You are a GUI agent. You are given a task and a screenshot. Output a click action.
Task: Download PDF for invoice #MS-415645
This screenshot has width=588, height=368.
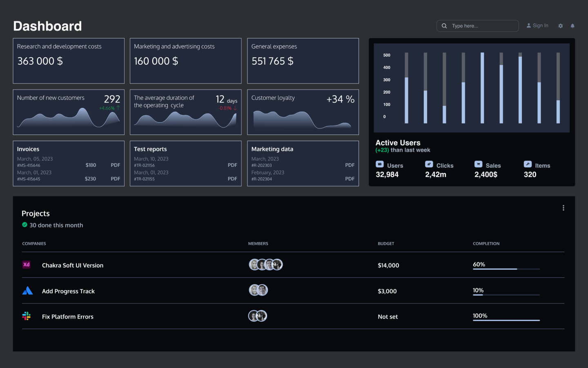coord(116,179)
